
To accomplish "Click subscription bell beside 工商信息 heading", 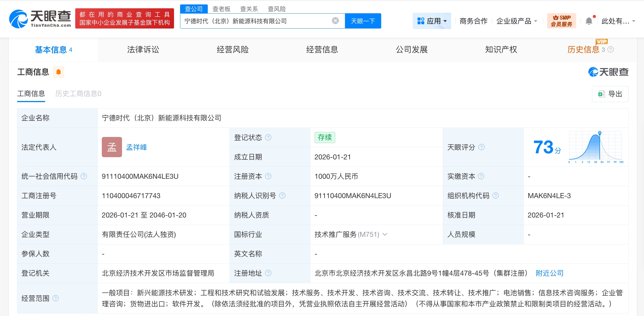I will click(58, 72).
